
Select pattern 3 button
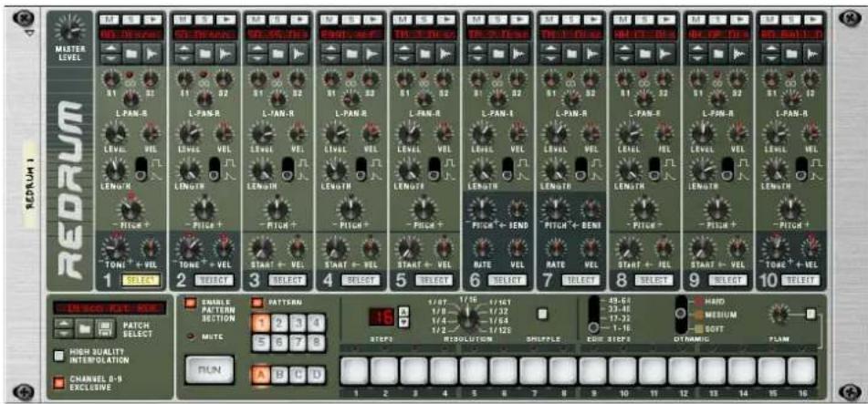(298, 322)
